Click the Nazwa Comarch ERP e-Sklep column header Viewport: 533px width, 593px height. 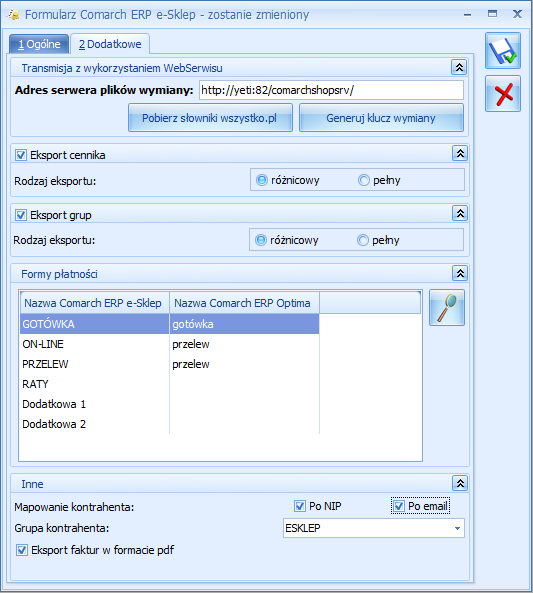(95, 303)
